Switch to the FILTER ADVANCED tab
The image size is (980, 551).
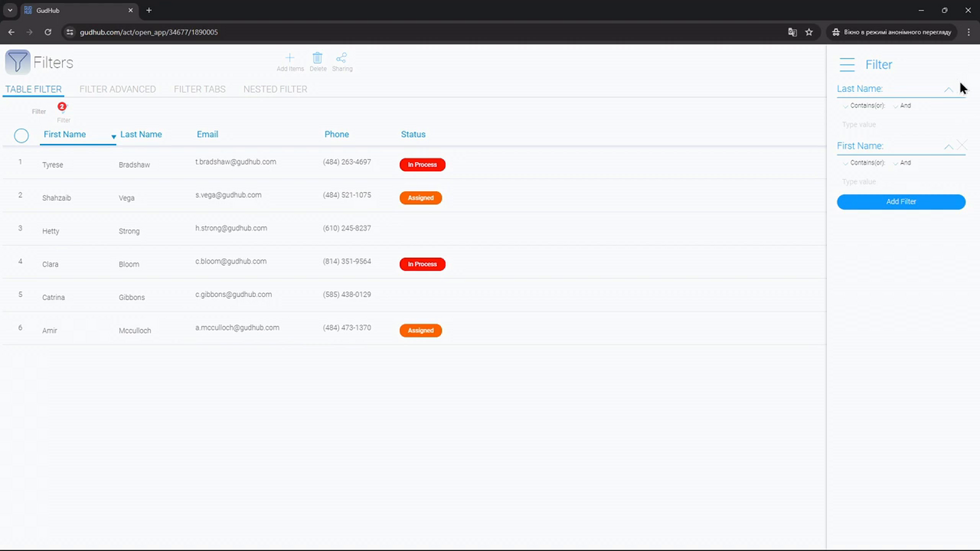118,89
